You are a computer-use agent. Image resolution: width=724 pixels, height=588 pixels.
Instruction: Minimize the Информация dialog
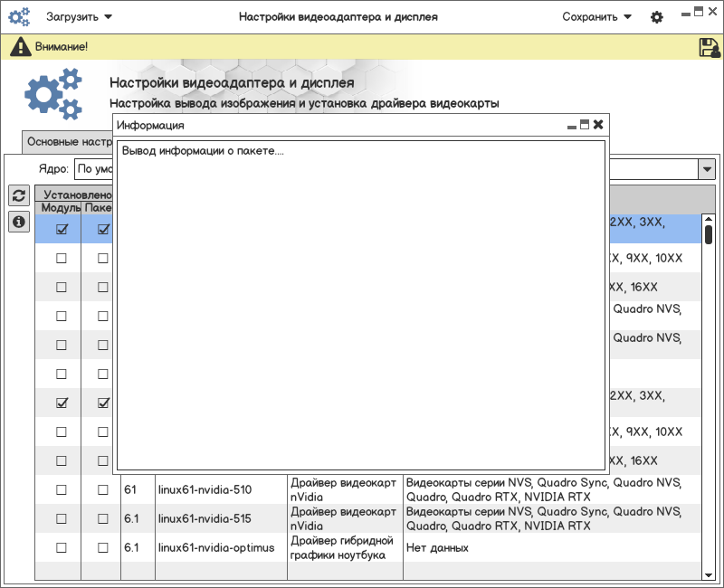pyautogui.click(x=572, y=125)
